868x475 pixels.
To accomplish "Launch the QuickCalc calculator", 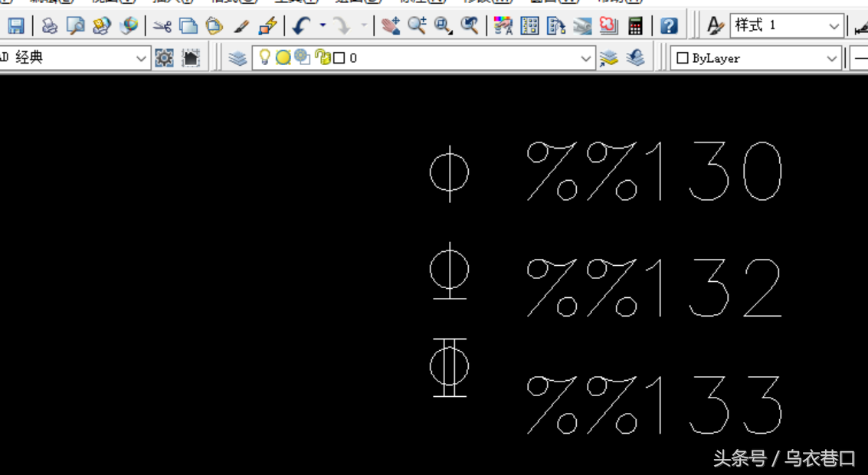I will tap(636, 25).
